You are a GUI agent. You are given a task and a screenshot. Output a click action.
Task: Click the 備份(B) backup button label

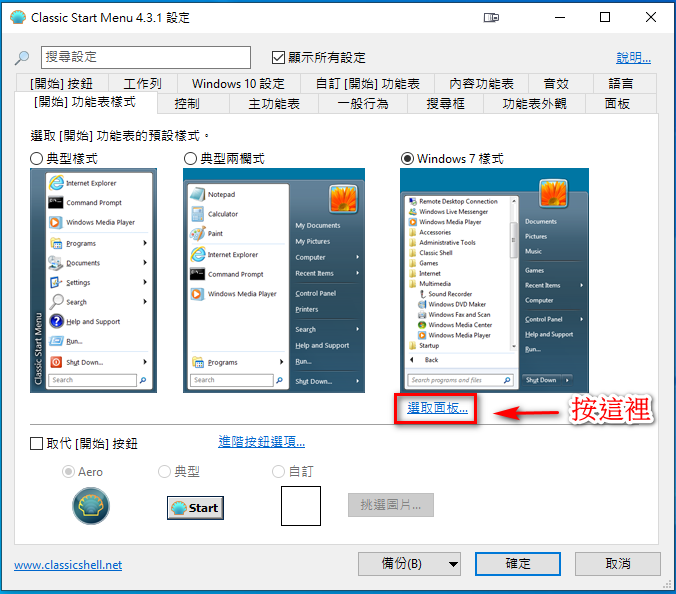(402, 564)
